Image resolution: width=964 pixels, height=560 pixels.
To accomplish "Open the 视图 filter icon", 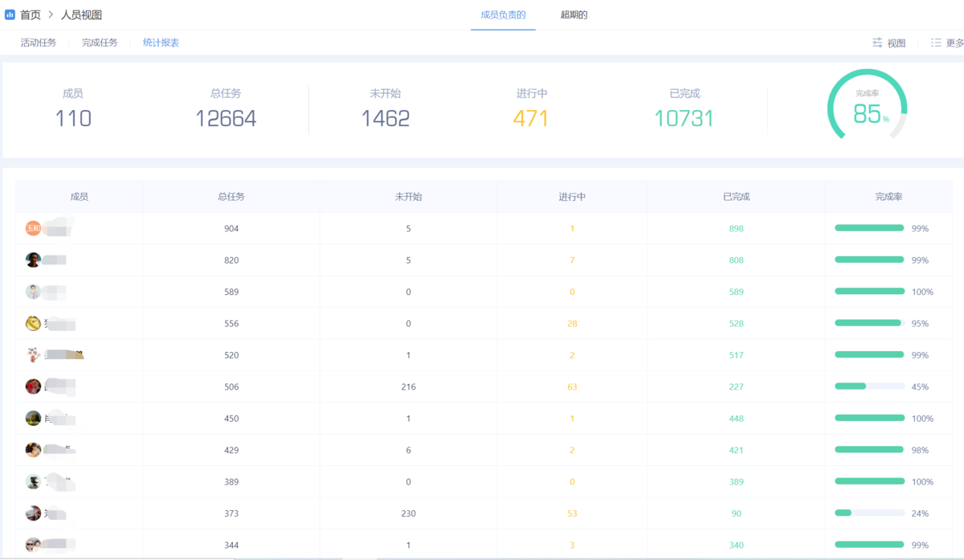I will click(877, 43).
